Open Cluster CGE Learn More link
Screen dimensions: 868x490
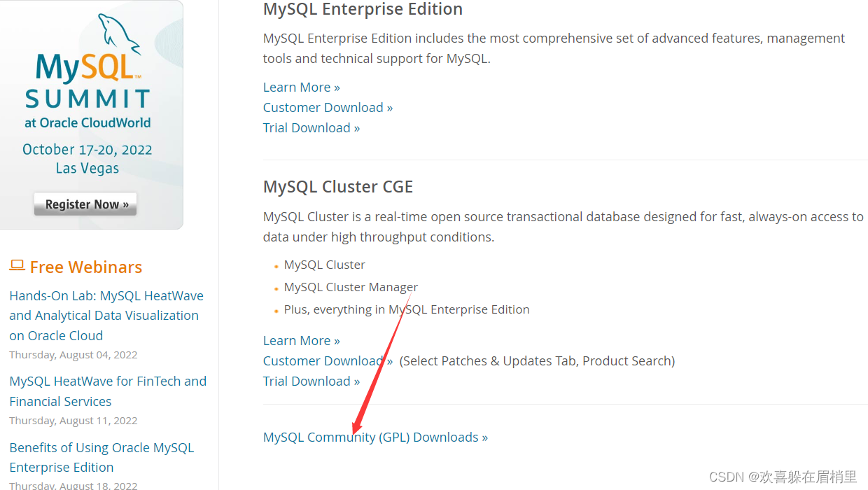point(301,341)
